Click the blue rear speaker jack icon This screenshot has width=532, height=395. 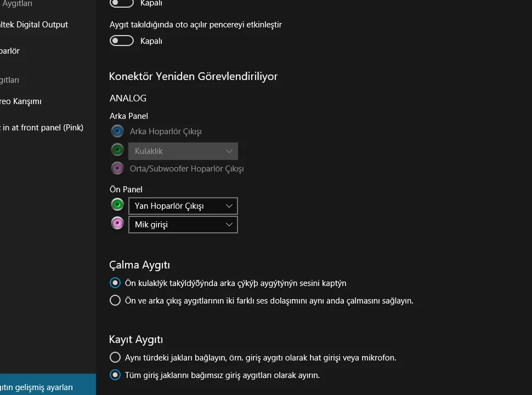[x=117, y=131]
